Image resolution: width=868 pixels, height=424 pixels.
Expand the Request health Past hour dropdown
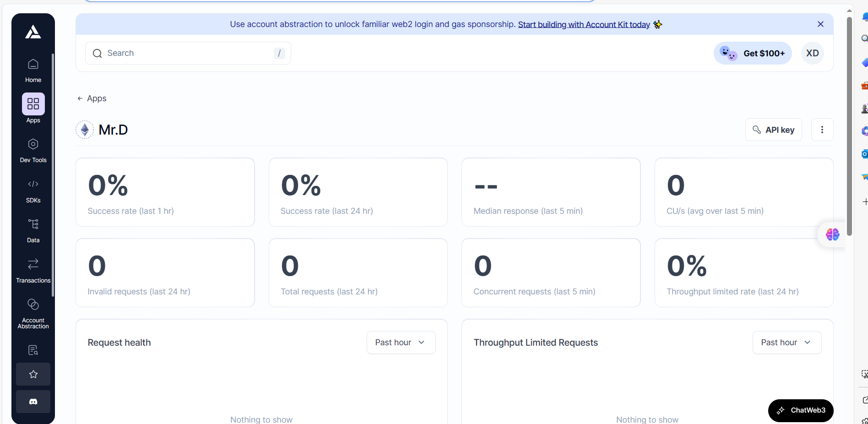point(401,342)
